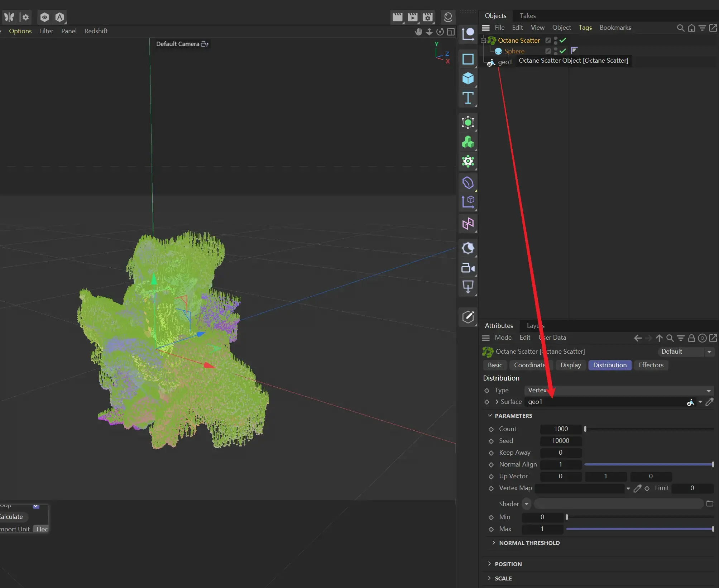Click the Count value field
This screenshot has width=719, height=588.
point(561,429)
